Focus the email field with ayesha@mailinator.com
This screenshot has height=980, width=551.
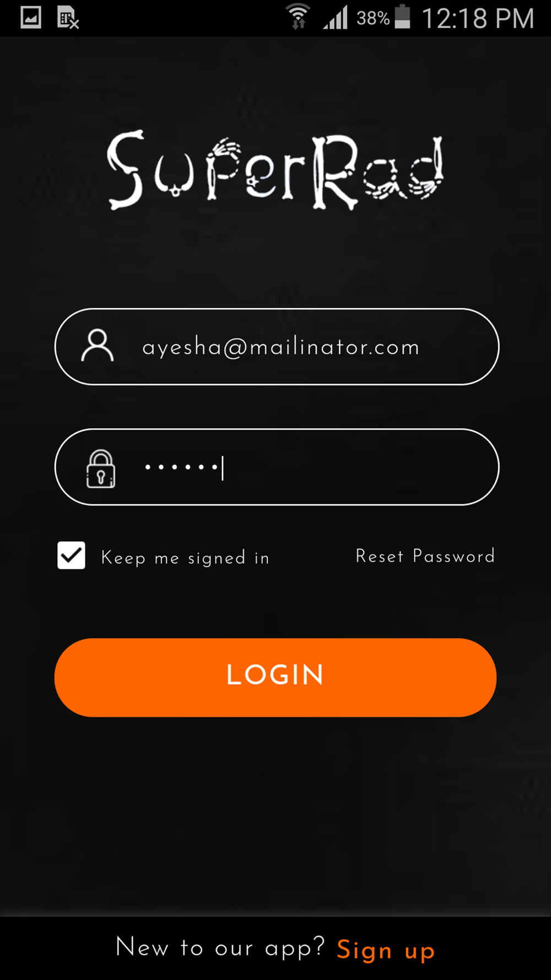click(x=277, y=347)
